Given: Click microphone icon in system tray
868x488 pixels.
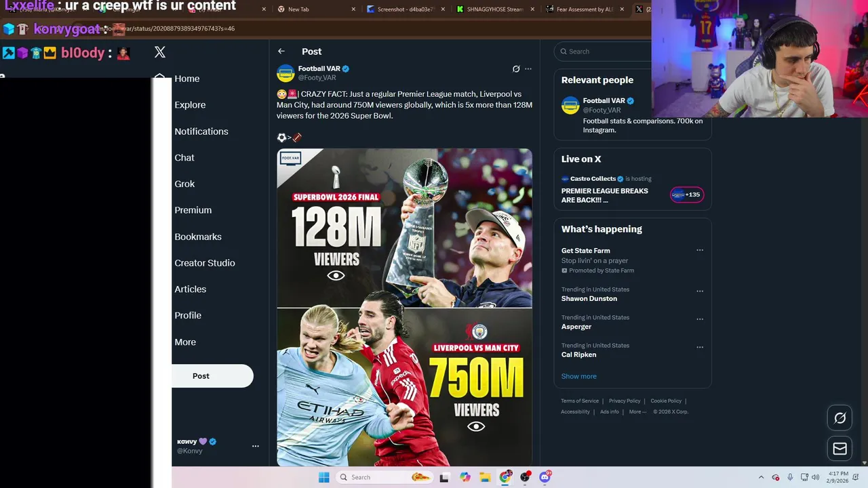Looking at the screenshot, I should pyautogui.click(x=790, y=477).
